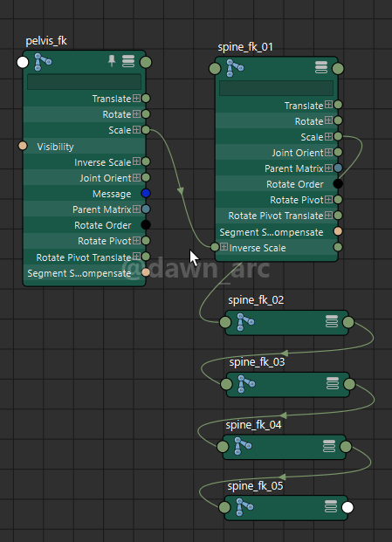Click the joint icon on spine_fk_02 node
Screen dimensions: 392x542
[245, 322]
